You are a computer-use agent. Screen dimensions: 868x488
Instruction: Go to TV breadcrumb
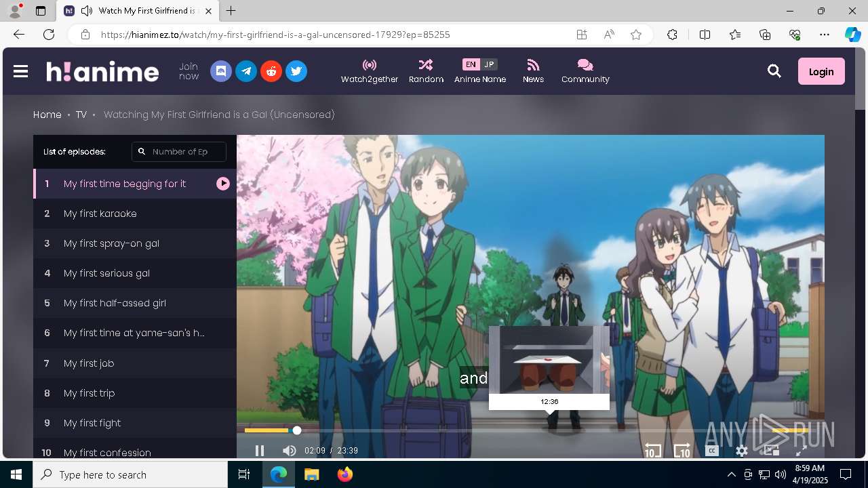point(81,115)
